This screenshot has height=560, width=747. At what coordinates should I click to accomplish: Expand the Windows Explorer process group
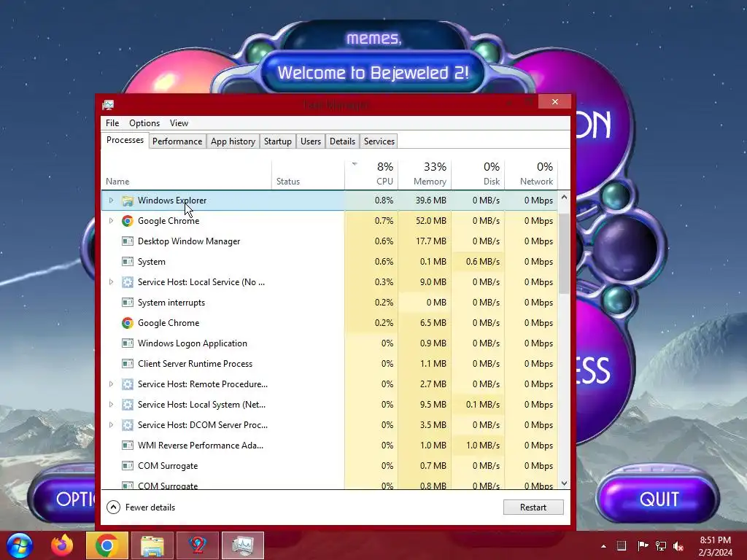coord(111,201)
